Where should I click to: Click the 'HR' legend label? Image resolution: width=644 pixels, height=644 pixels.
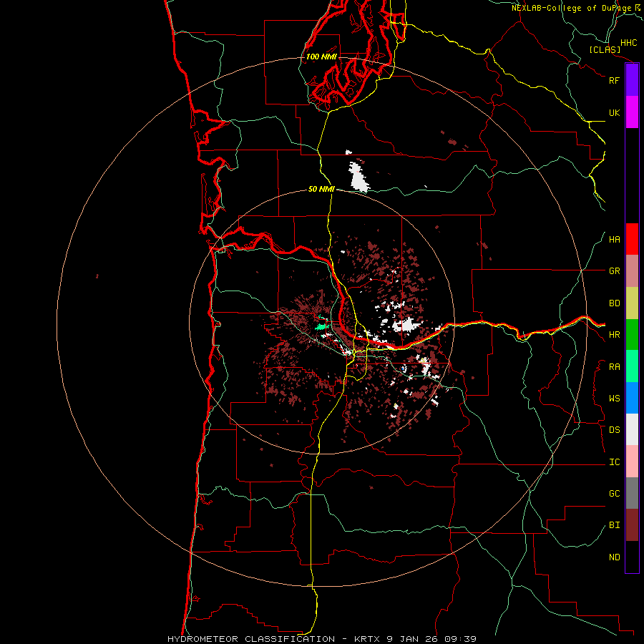[x=614, y=335]
